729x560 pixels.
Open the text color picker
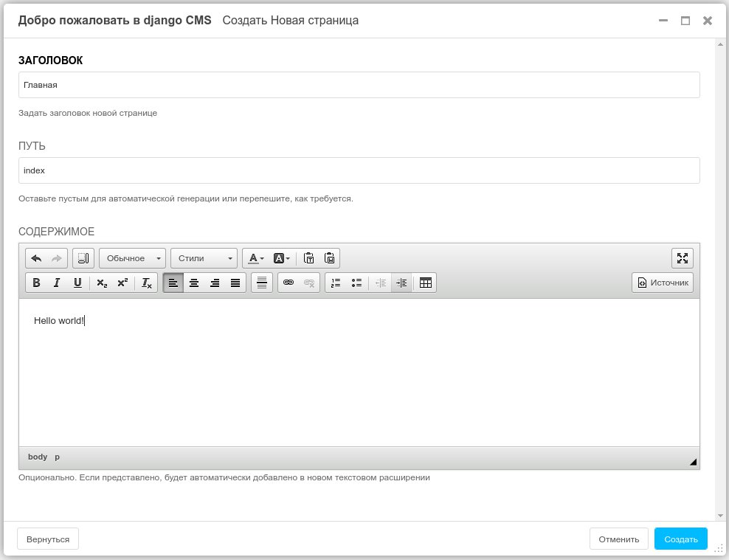(256, 258)
